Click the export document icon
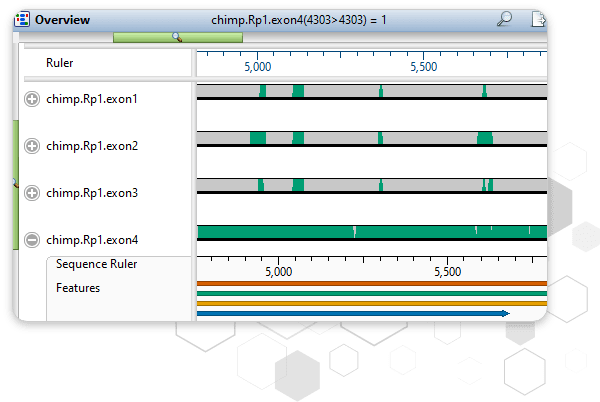 [x=538, y=19]
